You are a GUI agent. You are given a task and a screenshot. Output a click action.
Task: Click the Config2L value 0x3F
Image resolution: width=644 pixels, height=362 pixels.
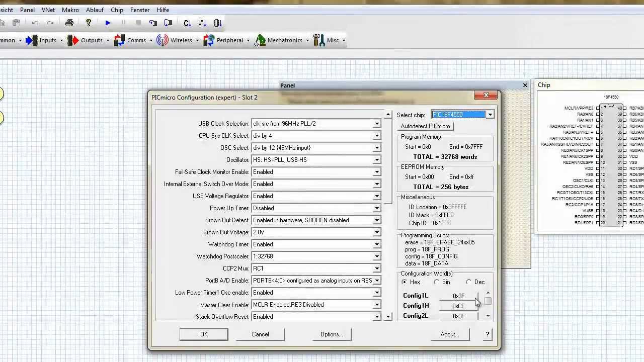click(x=458, y=316)
